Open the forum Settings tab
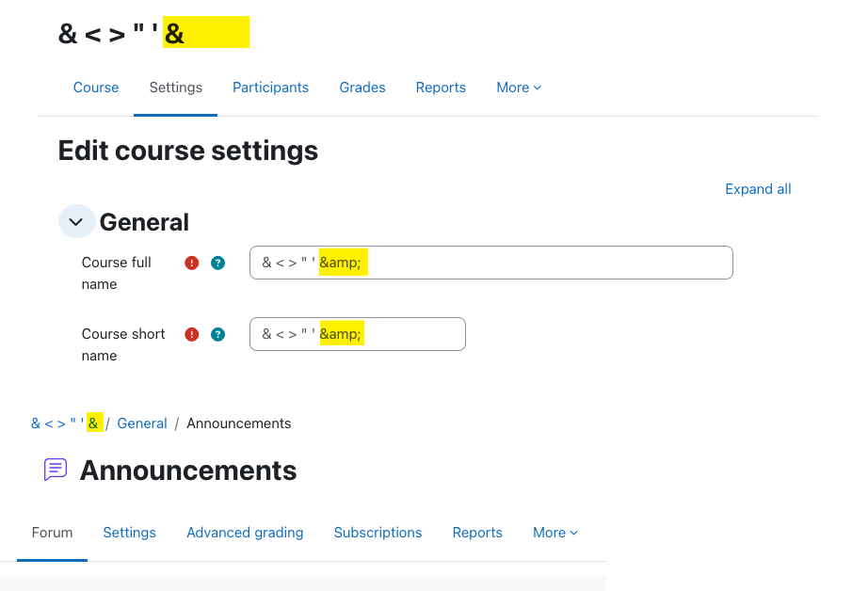 [130, 533]
